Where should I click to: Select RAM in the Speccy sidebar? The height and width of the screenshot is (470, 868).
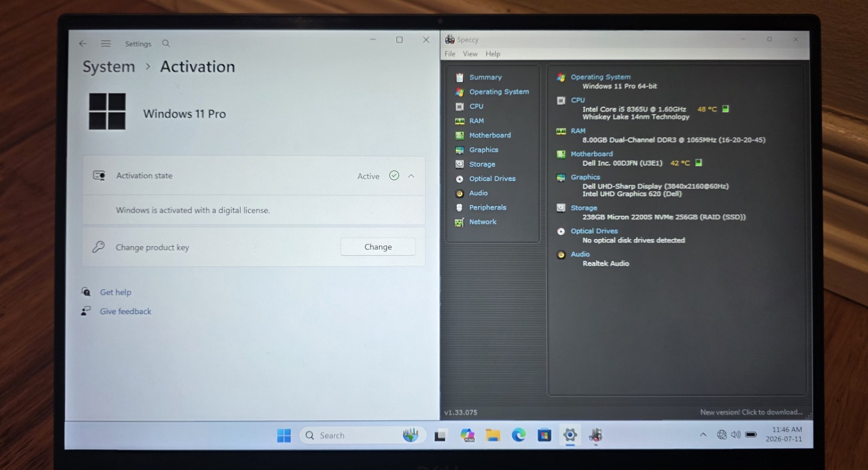(476, 121)
